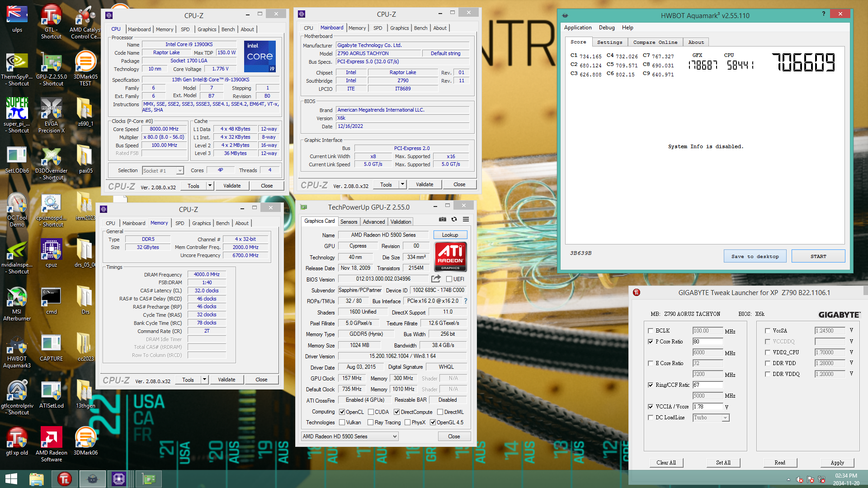This screenshot has height=488, width=868.
Task: Click Save to desktop button
Action: [x=755, y=256]
